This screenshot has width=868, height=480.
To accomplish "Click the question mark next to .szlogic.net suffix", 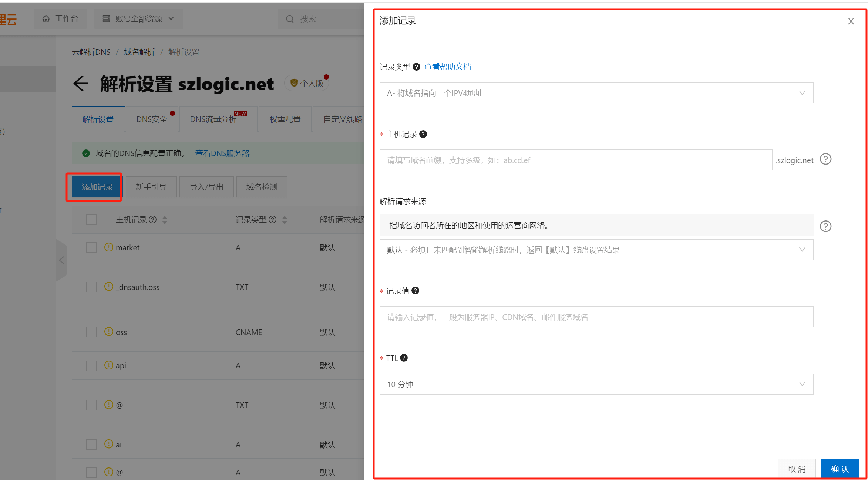I will tap(825, 159).
